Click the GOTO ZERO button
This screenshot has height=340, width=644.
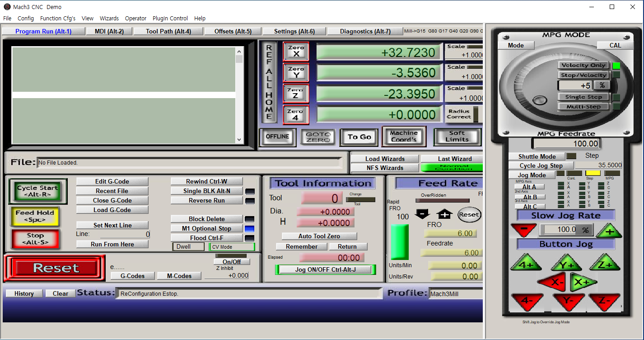(x=318, y=137)
